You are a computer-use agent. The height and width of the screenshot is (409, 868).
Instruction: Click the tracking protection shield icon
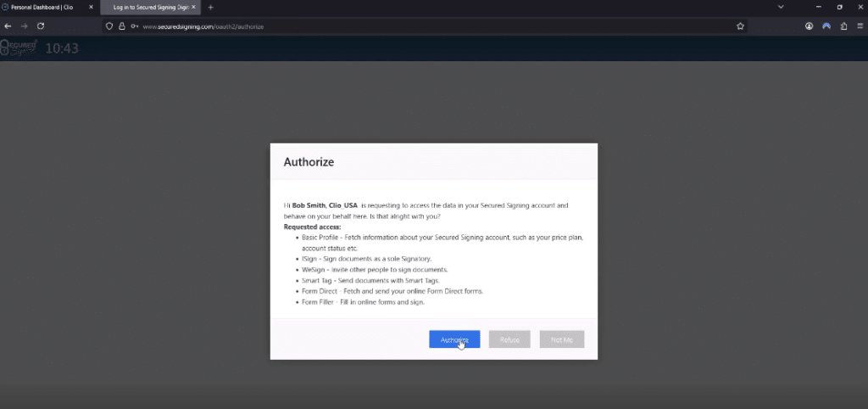point(109,26)
